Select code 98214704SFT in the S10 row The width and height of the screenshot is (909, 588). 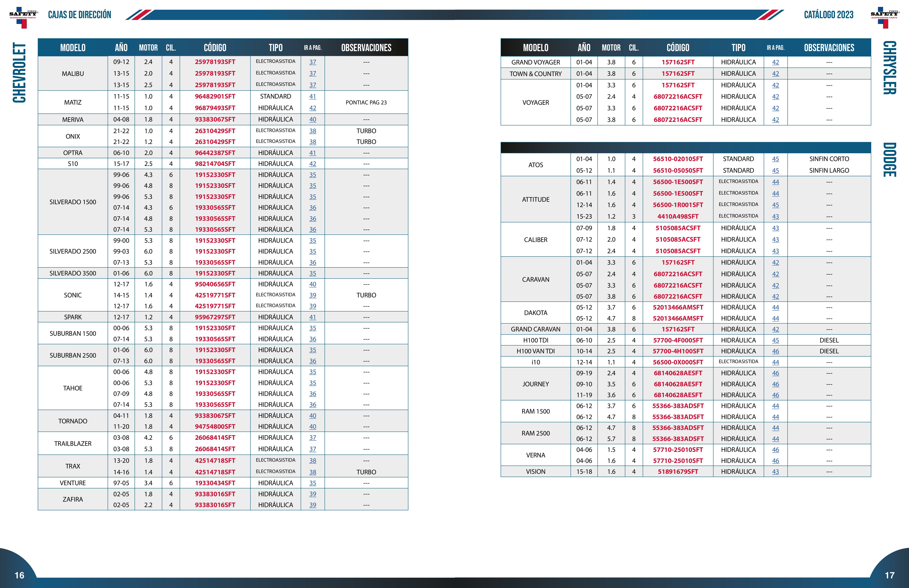click(x=215, y=164)
